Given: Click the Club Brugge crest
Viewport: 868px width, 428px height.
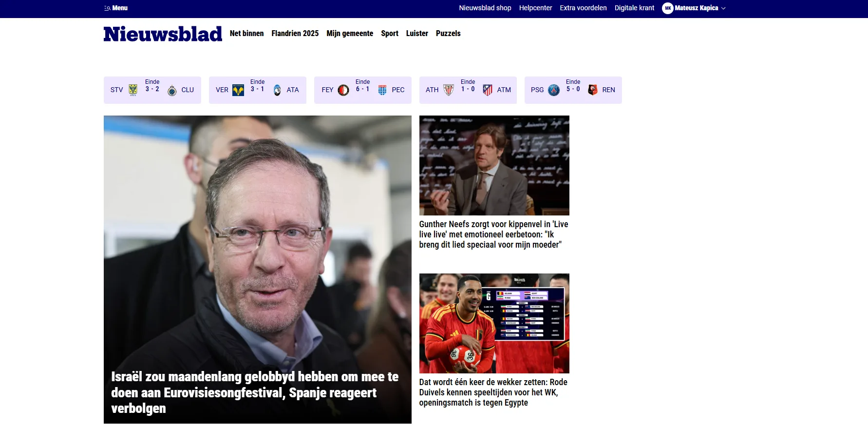Looking at the screenshot, I should pos(172,90).
